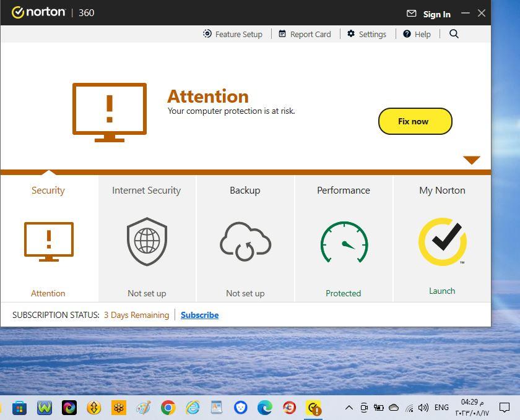Viewport: 520px width, 420px height.
Task: Open Norton Settings
Action: pyautogui.click(x=366, y=34)
